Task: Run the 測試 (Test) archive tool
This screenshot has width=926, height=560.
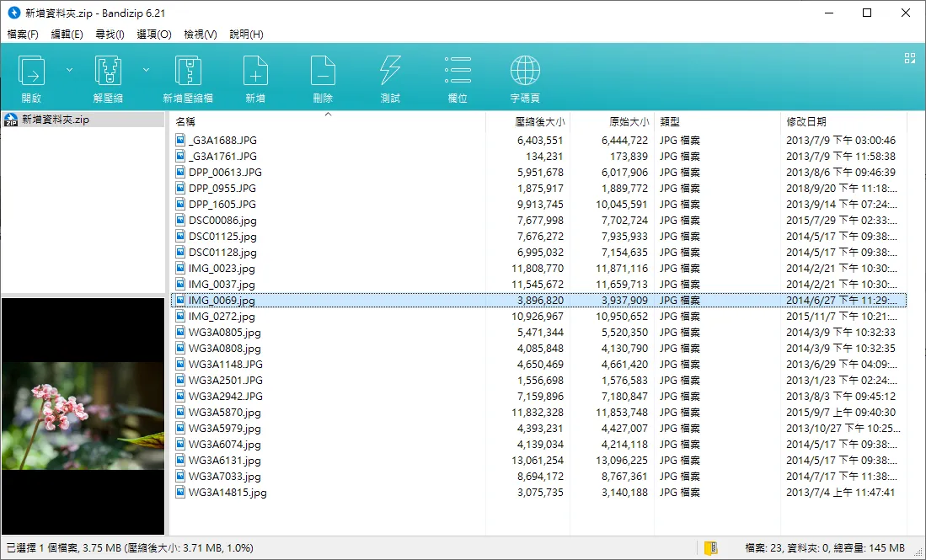Action: click(x=390, y=71)
